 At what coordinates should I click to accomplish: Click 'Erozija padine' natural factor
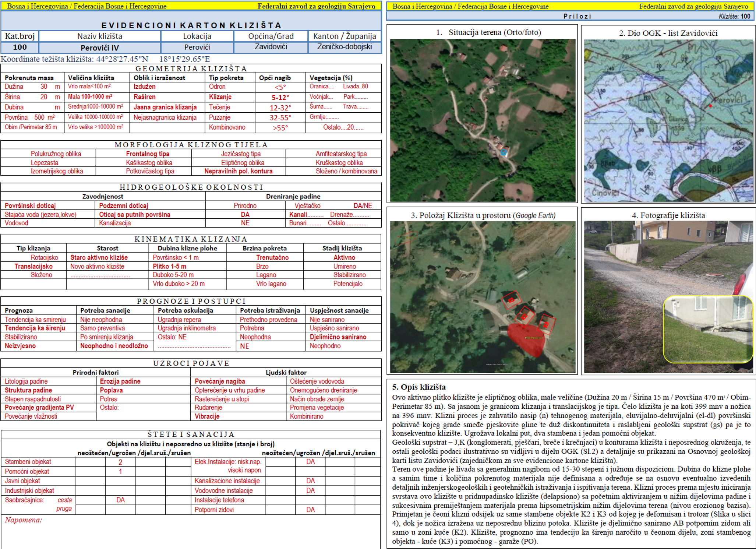[x=120, y=381]
